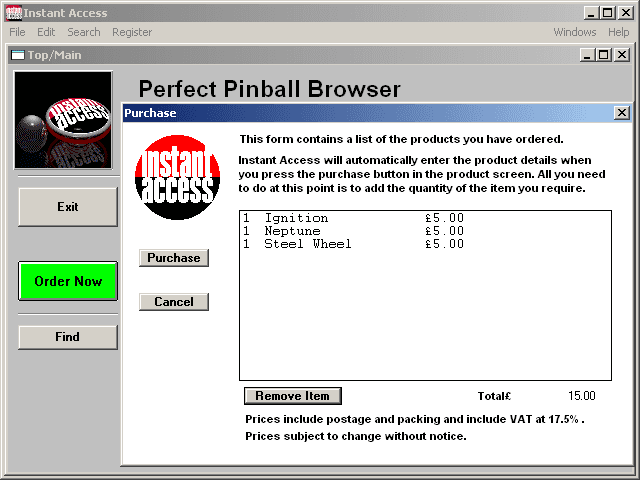Viewport: 640px width, 480px height.
Task: Click the green Order Now button
Action: [68, 281]
